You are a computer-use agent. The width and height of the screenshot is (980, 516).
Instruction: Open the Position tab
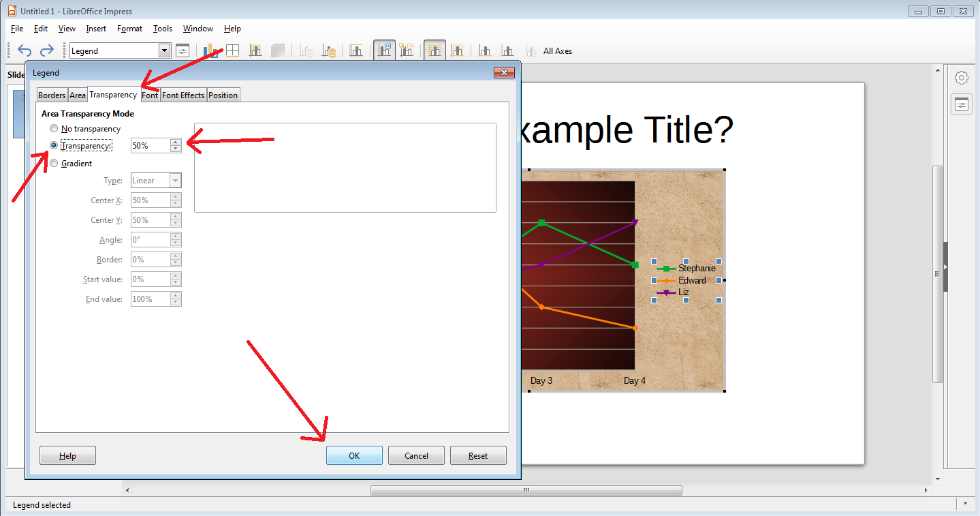coord(223,95)
